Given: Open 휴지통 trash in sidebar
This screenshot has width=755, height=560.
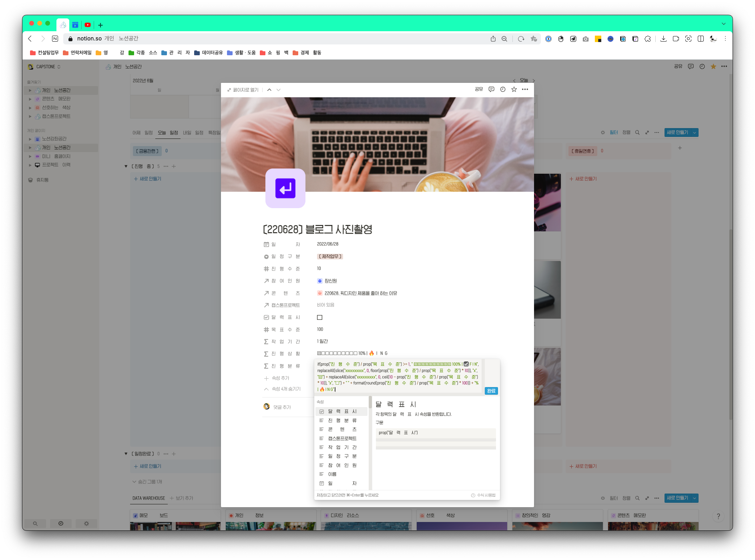Looking at the screenshot, I should (38, 180).
